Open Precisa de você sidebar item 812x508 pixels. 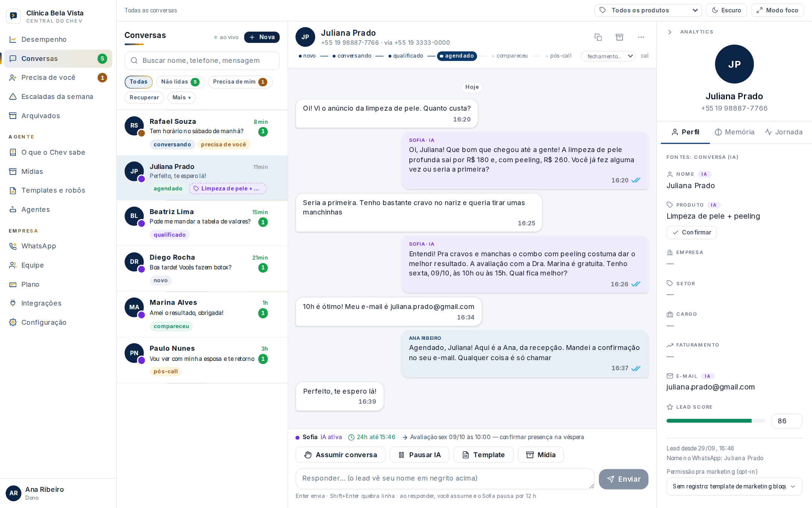[x=58, y=78]
